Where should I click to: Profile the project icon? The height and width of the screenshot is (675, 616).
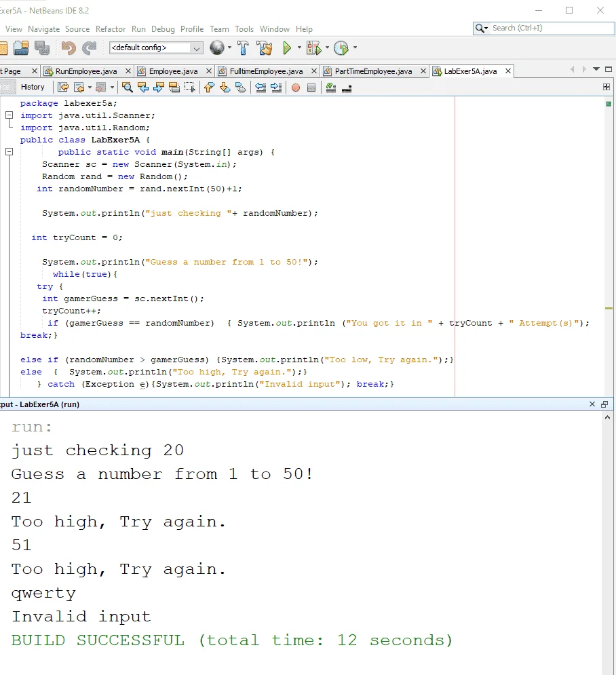341,47
